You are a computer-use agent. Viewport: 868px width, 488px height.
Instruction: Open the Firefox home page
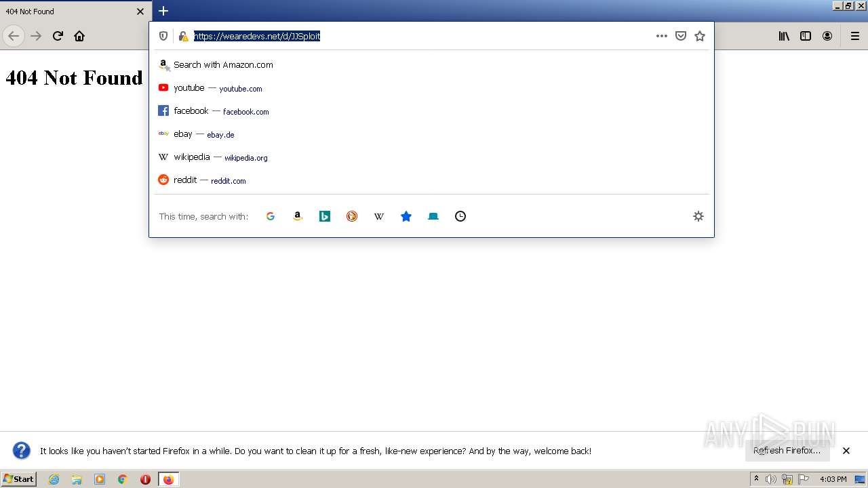click(79, 36)
